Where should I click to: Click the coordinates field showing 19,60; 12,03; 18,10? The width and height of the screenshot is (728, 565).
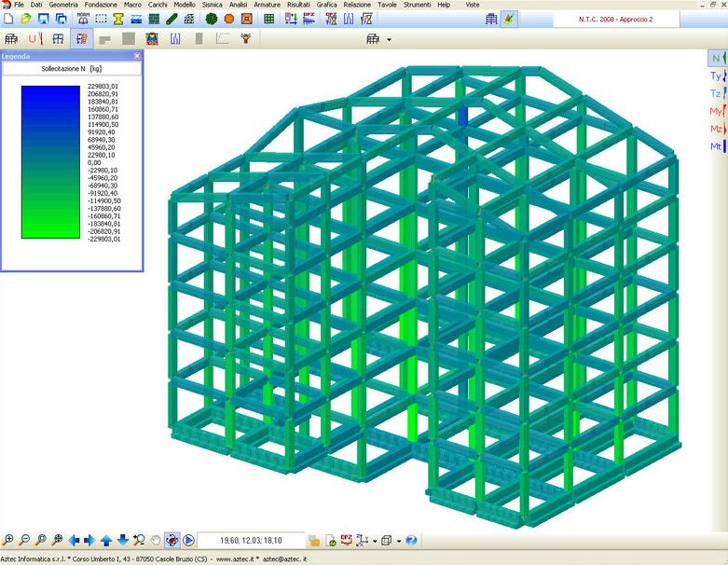pos(251,540)
